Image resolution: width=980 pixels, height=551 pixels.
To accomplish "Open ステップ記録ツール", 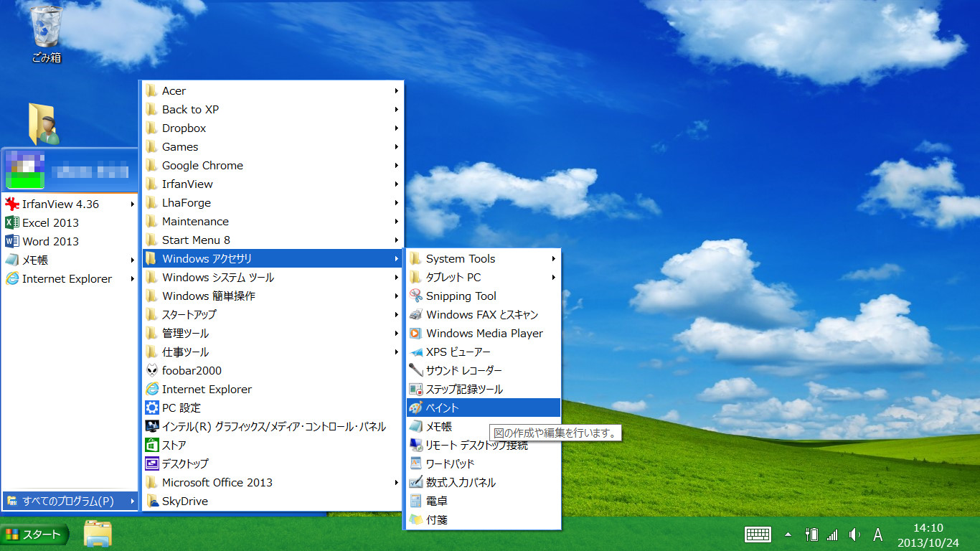I will (483, 389).
